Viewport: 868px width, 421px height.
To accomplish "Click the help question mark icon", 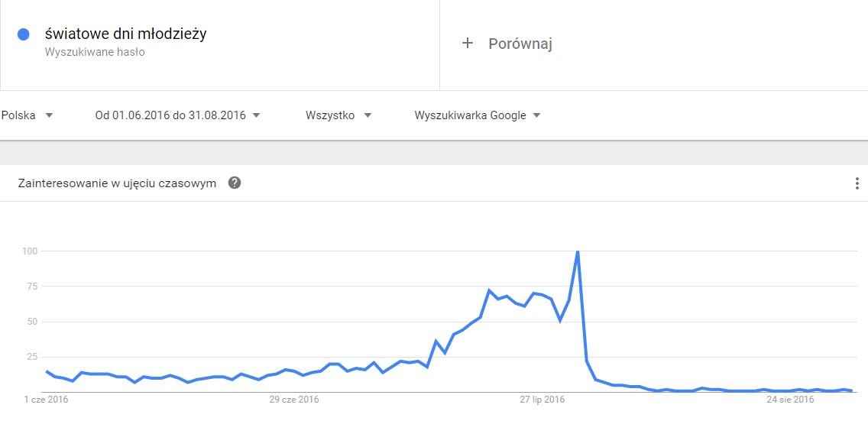I will [x=235, y=183].
